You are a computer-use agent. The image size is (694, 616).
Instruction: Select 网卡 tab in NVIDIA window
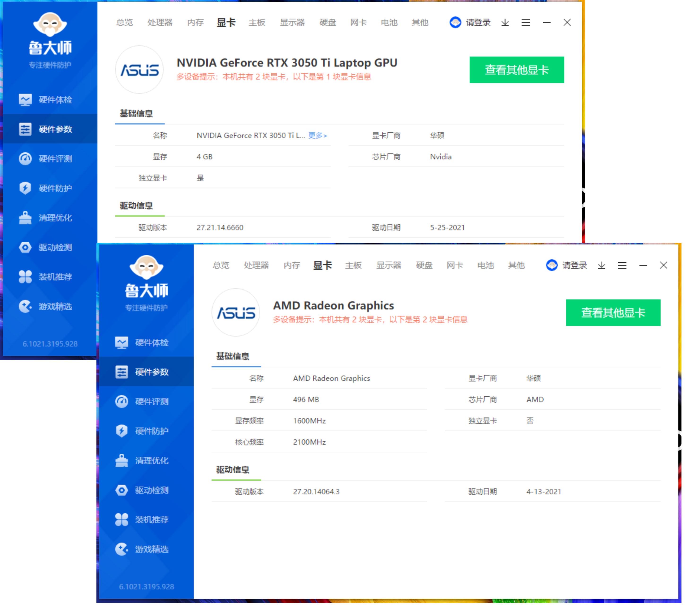pyautogui.click(x=359, y=22)
